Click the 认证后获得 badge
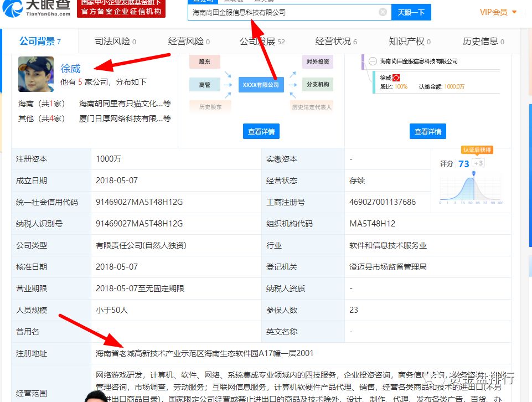 [x=477, y=150]
